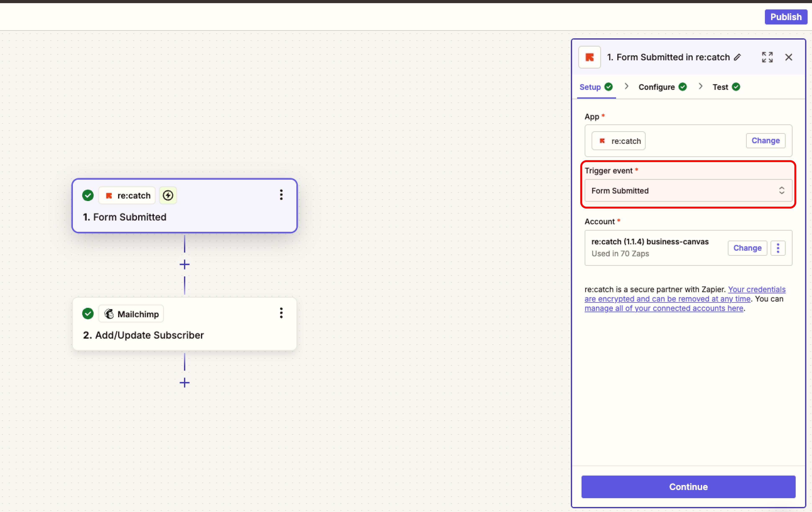
Task: Expand the panel with the fullscreen icon
Action: [x=767, y=57]
